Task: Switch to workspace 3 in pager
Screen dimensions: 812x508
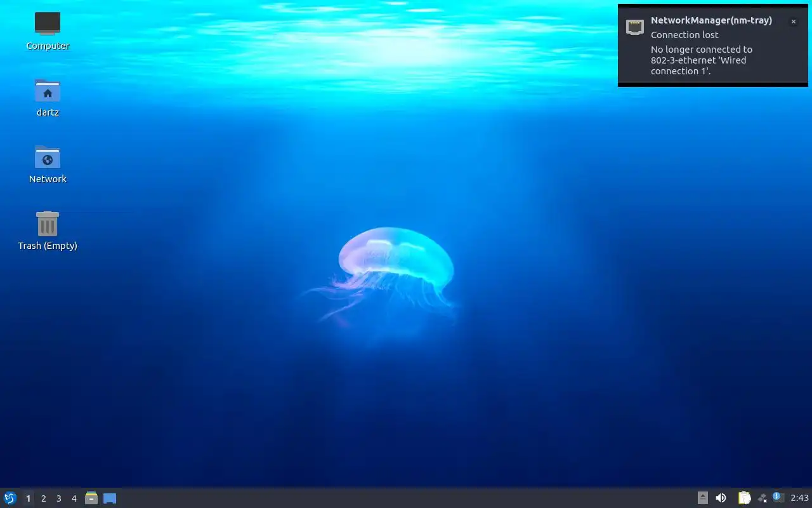Action: coord(58,498)
